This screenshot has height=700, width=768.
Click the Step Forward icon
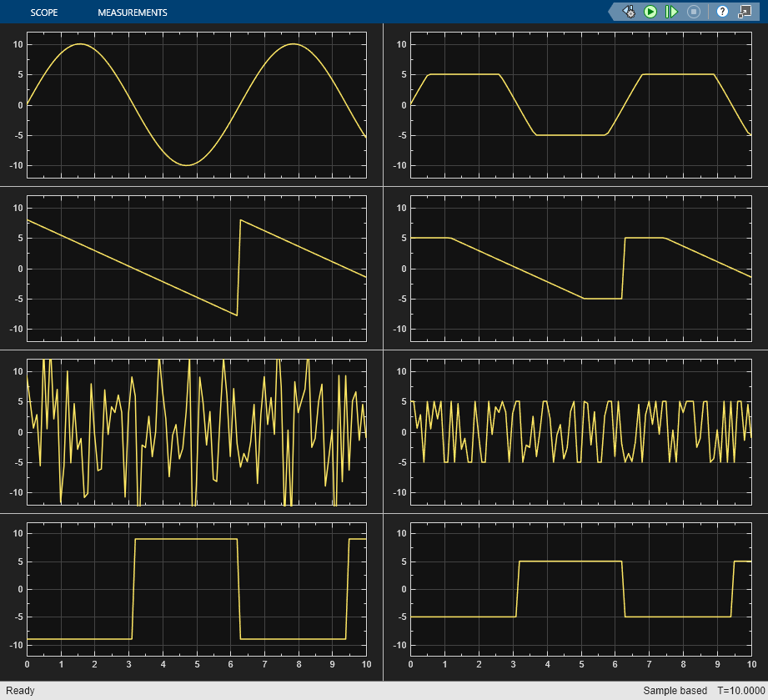671,12
